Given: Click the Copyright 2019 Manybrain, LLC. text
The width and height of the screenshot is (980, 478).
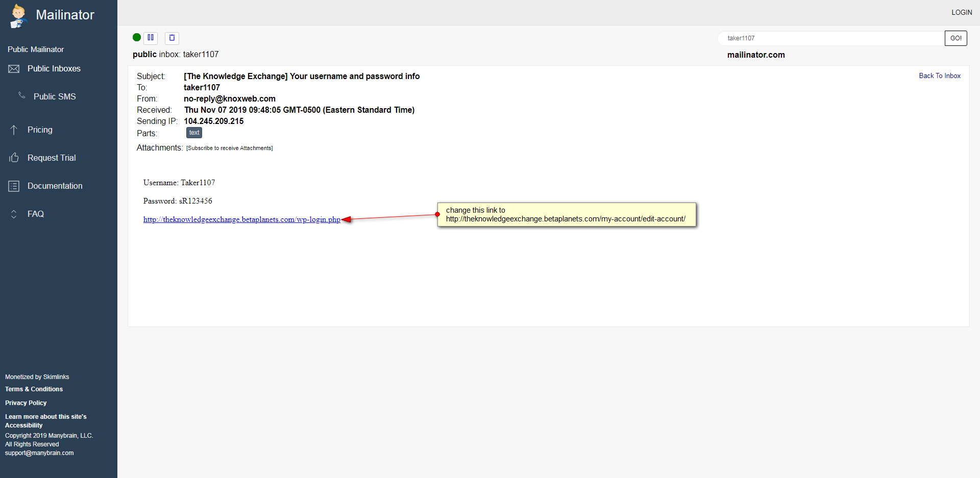Looking at the screenshot, I should [49, 436].
